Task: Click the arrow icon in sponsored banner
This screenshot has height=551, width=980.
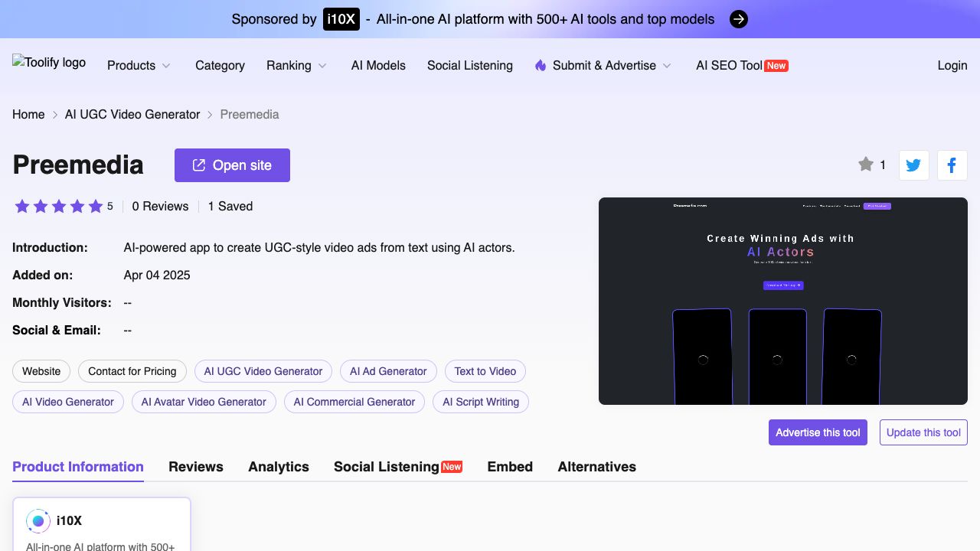Action: (x=738, y=19)
